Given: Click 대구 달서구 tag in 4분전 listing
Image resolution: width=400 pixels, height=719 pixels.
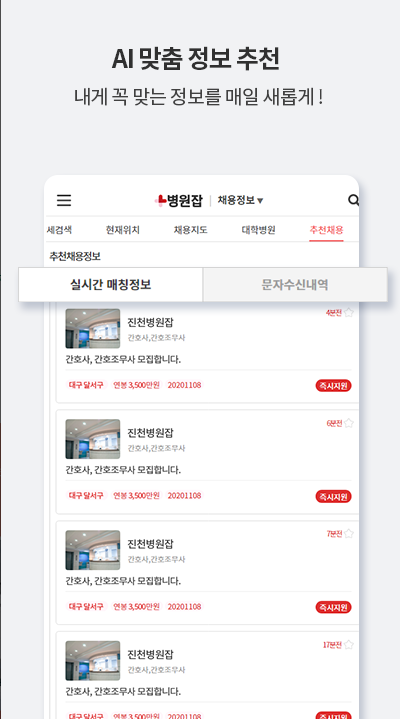Looking at the screenshot, I should 86,385.
